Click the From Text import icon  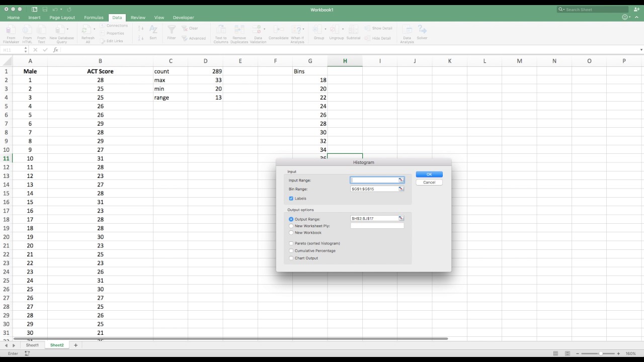point(41,30)
